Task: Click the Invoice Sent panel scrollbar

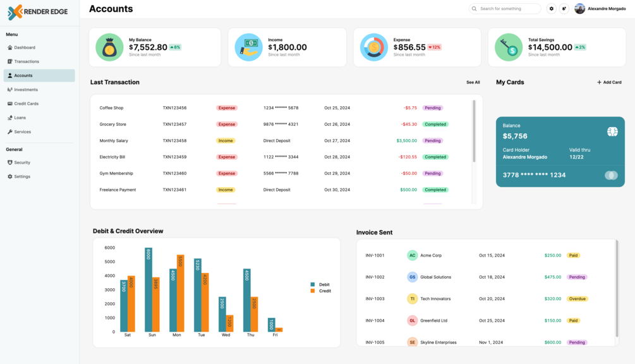Action: (x=617, y=288)
